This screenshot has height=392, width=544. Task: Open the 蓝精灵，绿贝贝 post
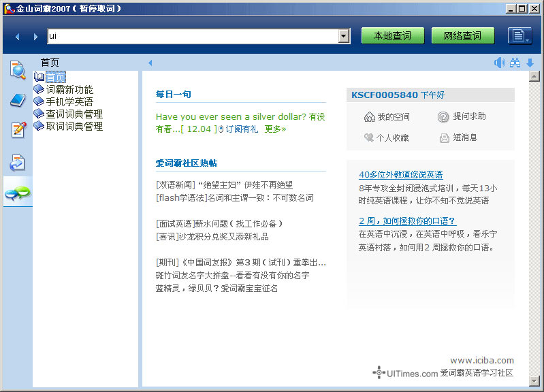[x=217, y=289]
